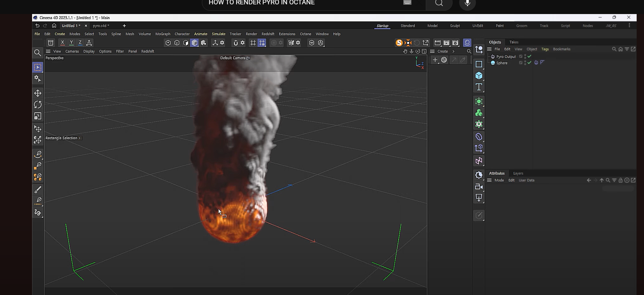644x295 pixels.
Task: Click the orange S icon
Action: coord(399,43)
